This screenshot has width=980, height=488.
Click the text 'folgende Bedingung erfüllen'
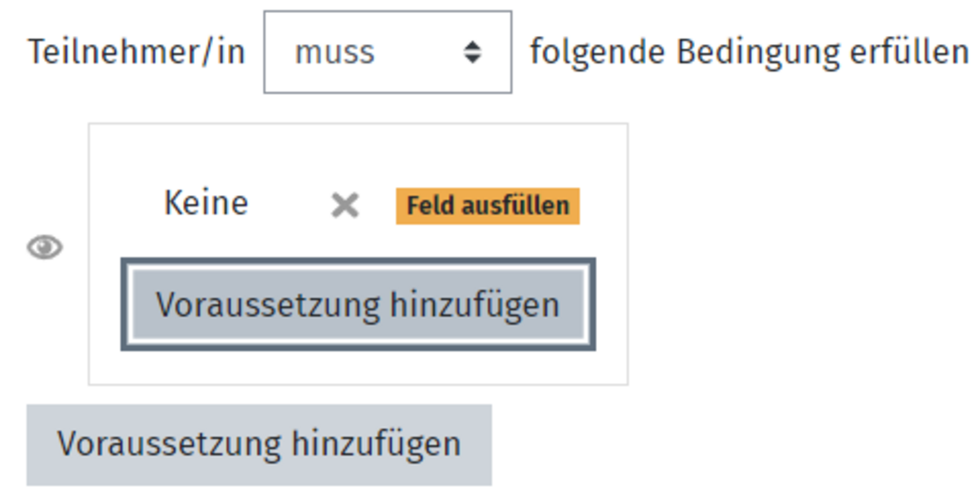pos(749,52)
